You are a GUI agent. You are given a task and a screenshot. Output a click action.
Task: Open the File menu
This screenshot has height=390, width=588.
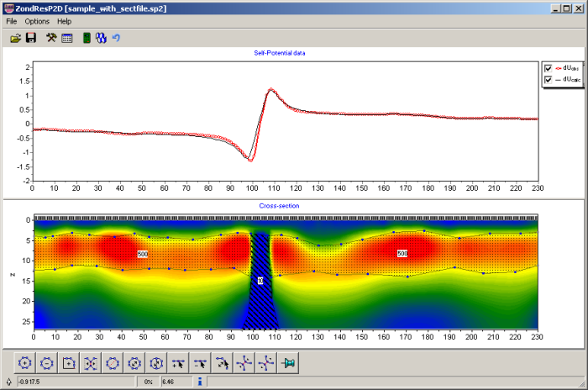coord(12,21)
